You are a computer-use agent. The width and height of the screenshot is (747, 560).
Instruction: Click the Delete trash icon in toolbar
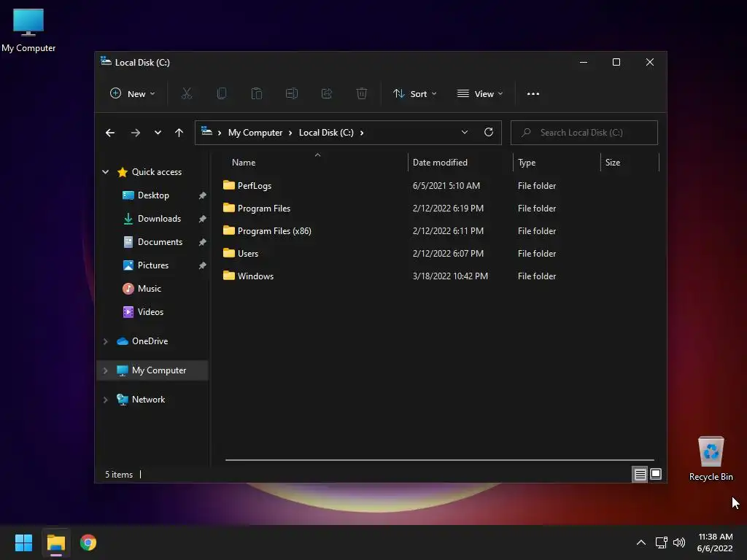[362, 94]
